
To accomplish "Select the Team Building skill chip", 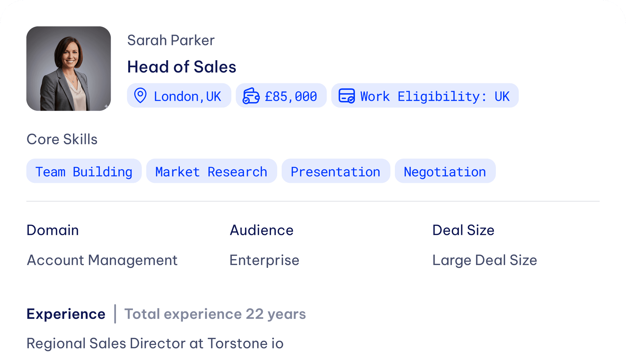I will pos(84,171).
